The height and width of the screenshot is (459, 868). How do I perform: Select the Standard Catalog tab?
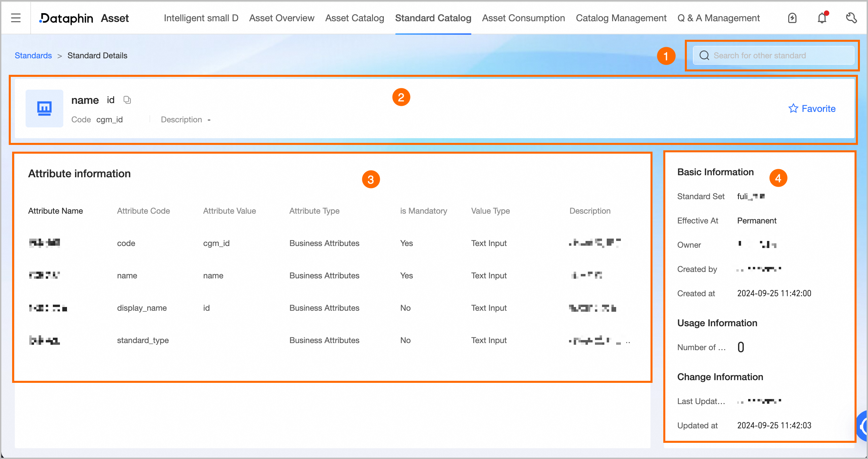tap(433, 18)
